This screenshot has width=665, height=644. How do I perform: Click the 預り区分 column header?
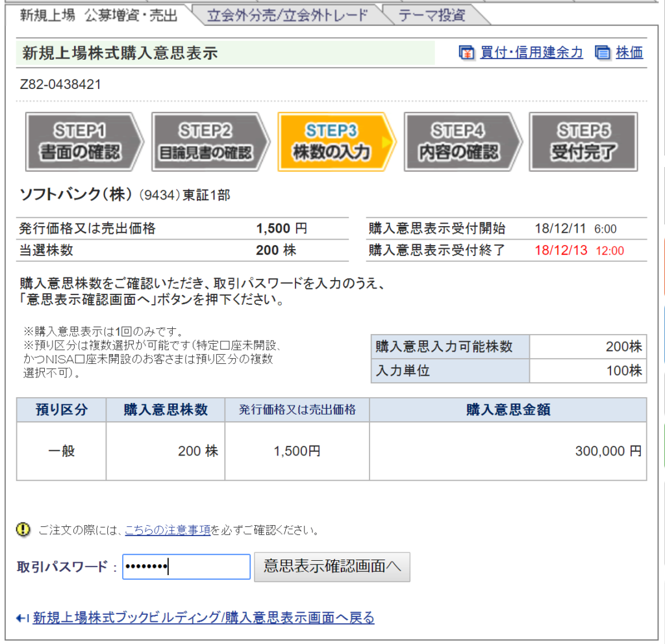tap(62, 409)
